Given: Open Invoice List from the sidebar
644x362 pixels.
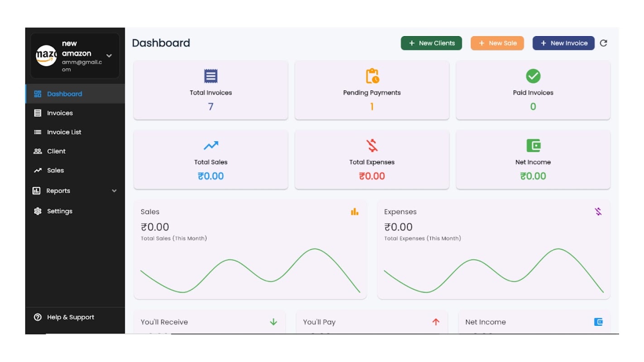Looking at the screenshot, I should click(x=64, y=132).
